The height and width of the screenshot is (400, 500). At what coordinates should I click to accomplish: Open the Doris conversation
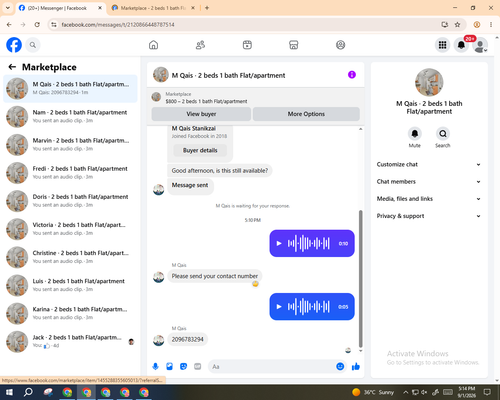point(70,201)
